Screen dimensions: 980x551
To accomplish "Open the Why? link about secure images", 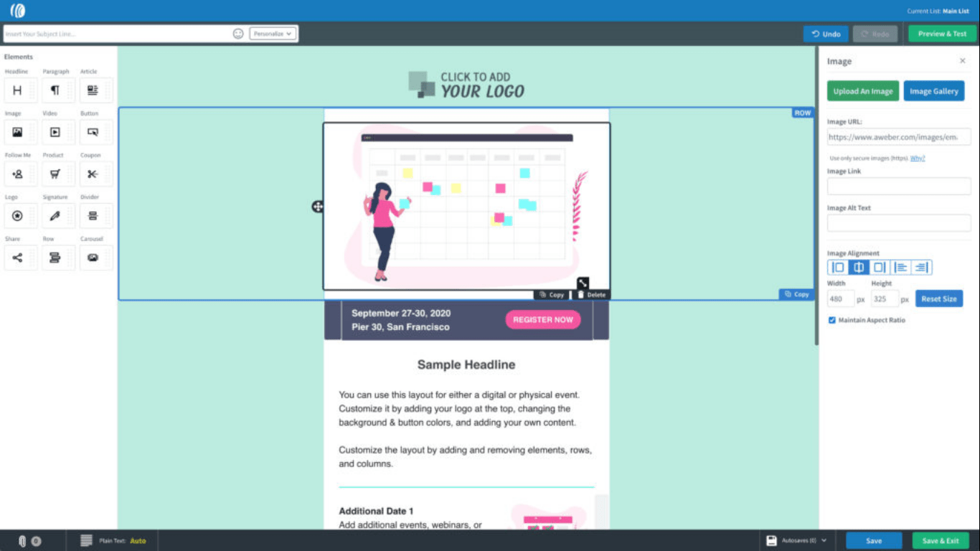I will click(918, 158).
